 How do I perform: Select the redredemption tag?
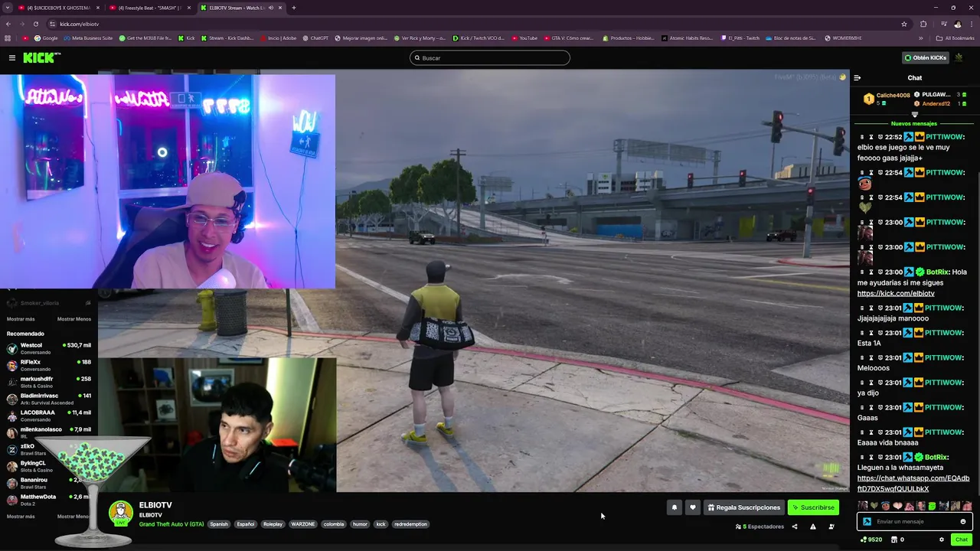(x=410, y=524)
